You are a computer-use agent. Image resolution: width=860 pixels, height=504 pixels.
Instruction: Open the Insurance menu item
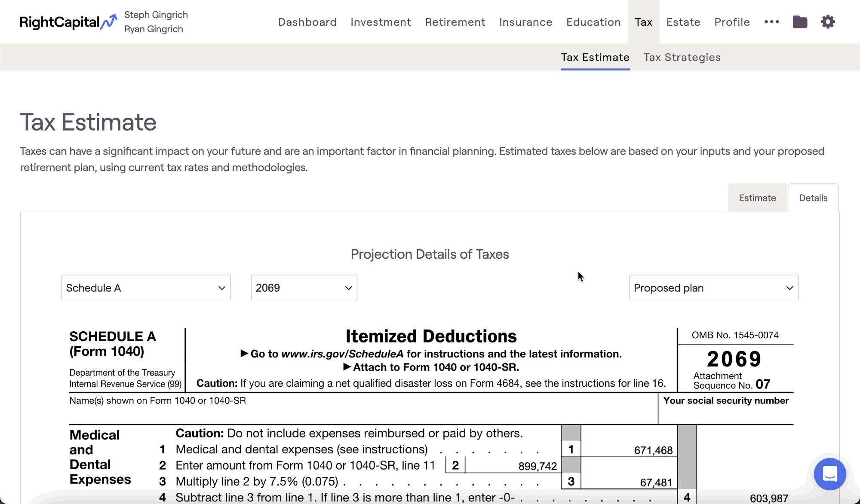tap(525, 22)
